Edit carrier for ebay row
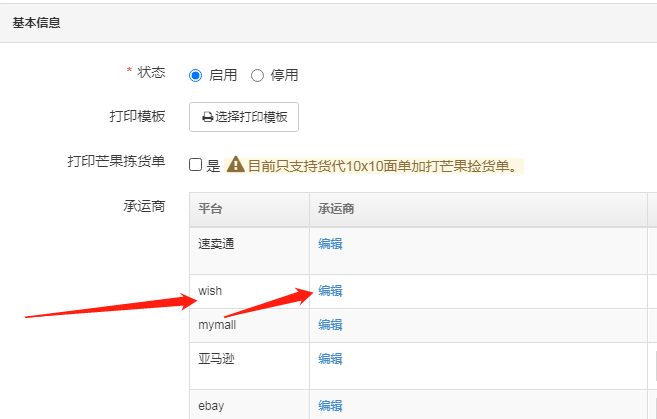This screenshot has height=419, width=657. click(x=330, y=406)
